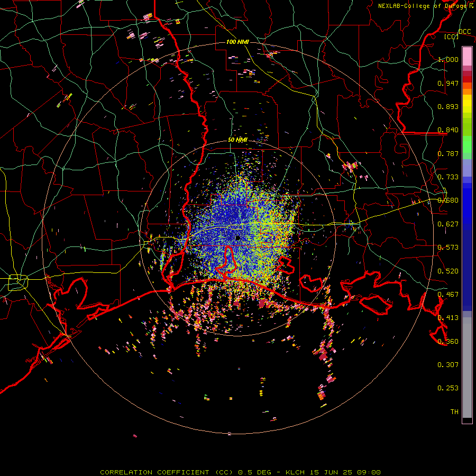Click the 0.253 scale label

point(448,388)
